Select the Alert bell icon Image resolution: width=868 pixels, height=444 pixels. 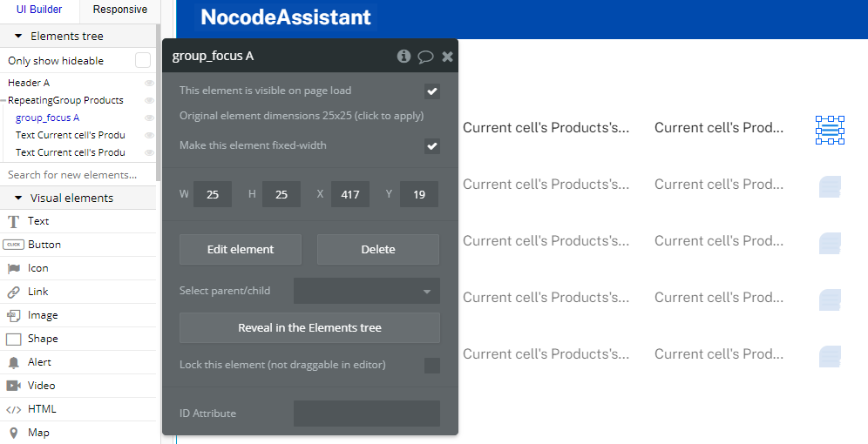pos(13,362)
